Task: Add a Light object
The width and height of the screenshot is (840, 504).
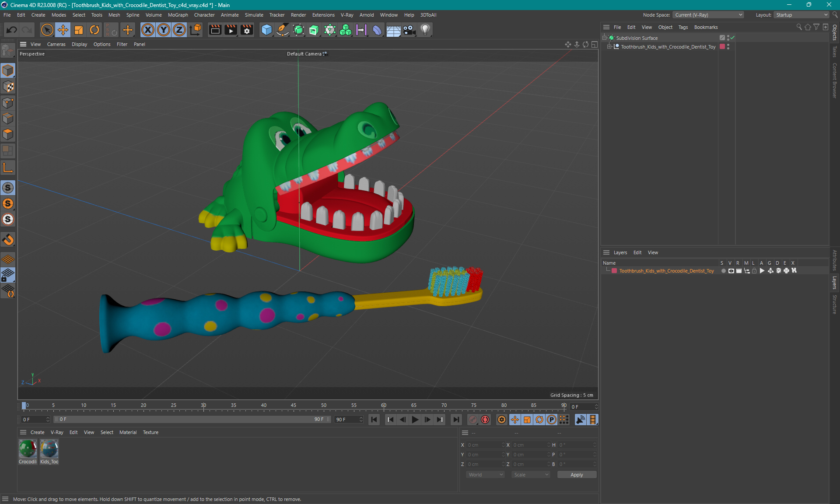Action: click(x=425, y=30)
